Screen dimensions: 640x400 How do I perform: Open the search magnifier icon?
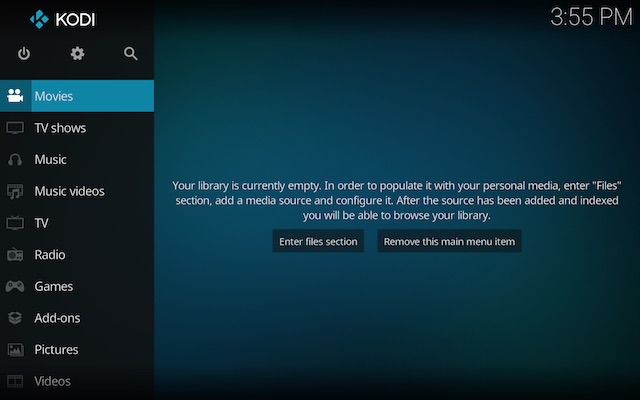[x=131, y=53]
